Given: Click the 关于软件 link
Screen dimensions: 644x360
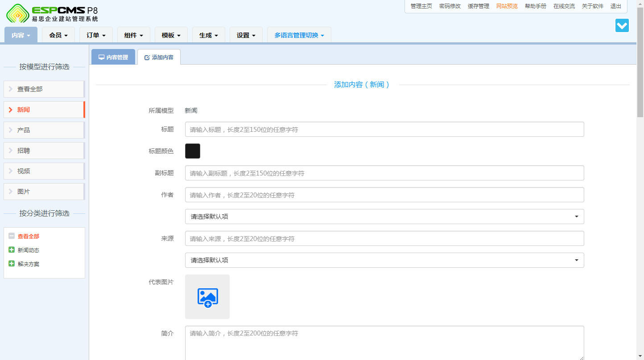Looking at the screenshot, I should (593, 6).
